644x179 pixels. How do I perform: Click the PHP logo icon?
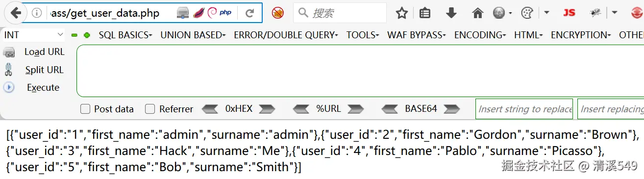click(225, 13)
